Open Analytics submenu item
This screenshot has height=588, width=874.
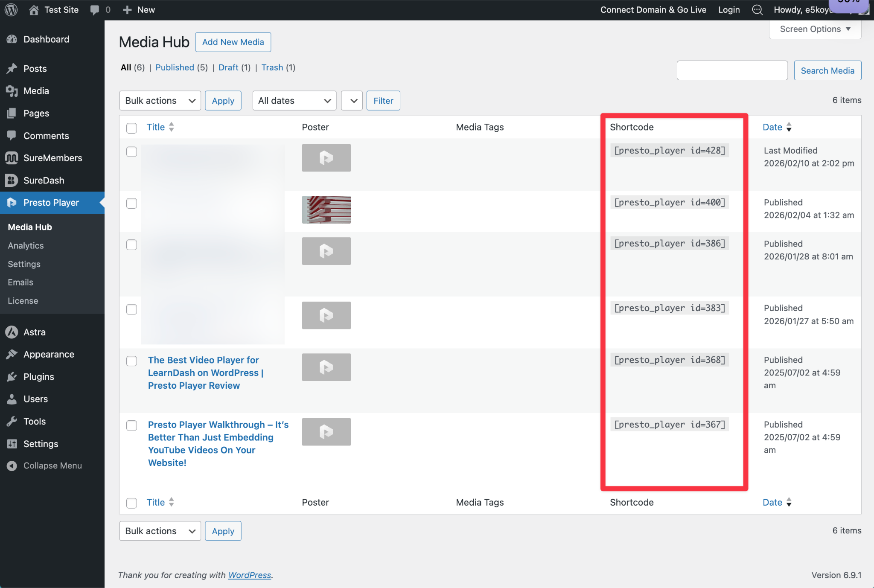pyautogui.click(x=26, y=246)
